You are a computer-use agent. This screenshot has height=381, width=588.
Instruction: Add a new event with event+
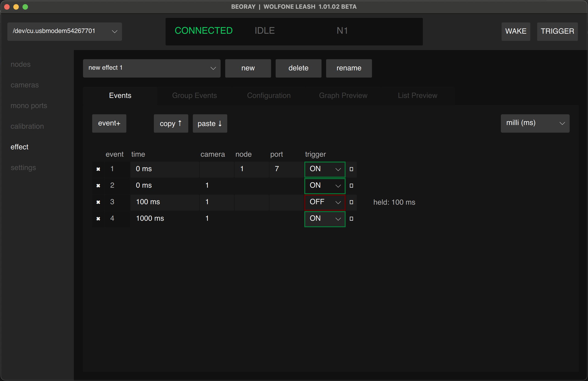[109, 123]
